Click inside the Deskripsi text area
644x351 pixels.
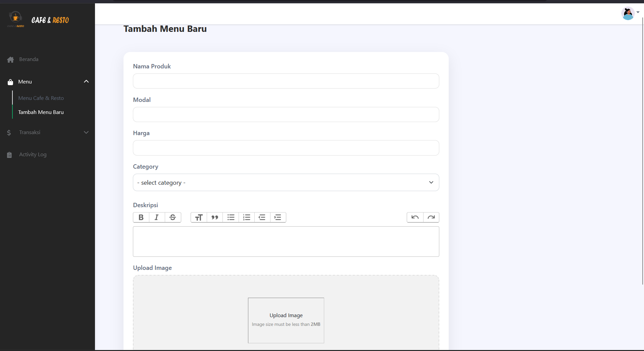(x=286, y=242)
